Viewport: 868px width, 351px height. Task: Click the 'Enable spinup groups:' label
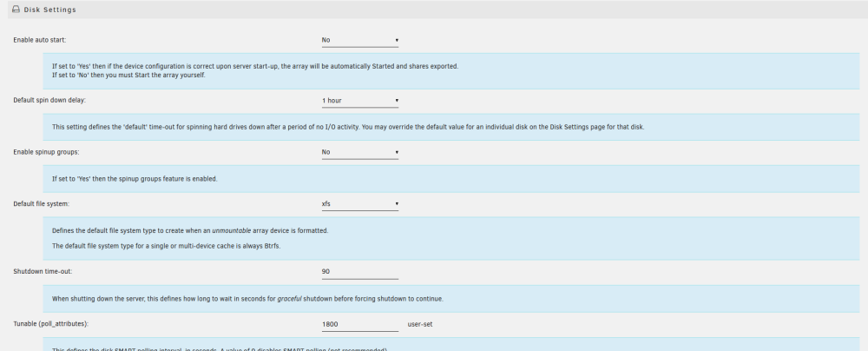coord(46,152)
